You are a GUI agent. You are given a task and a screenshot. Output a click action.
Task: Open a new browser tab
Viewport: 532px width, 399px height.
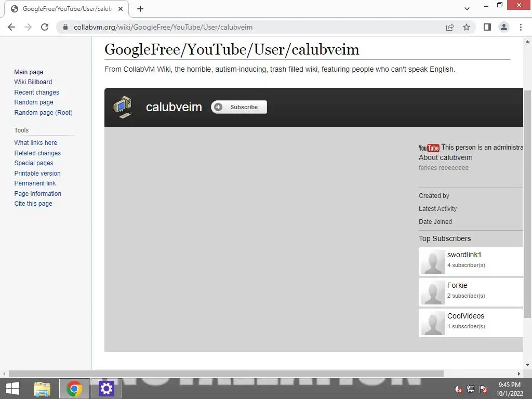140,9
